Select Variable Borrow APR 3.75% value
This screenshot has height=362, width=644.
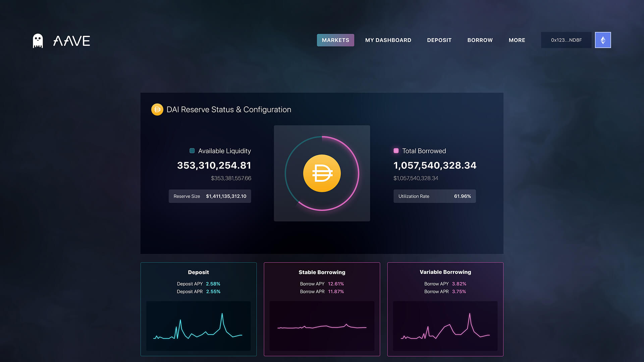459,292
